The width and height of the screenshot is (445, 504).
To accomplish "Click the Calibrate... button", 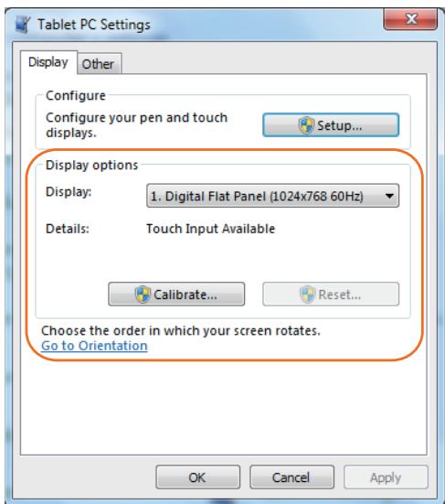I will pos(176,295).
